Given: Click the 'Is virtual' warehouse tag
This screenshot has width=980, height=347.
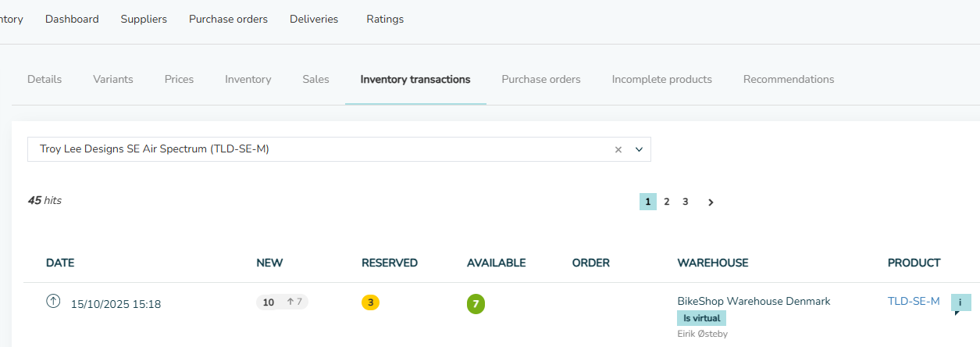Looking at the screenshot, I should click(x=701, y=318).
